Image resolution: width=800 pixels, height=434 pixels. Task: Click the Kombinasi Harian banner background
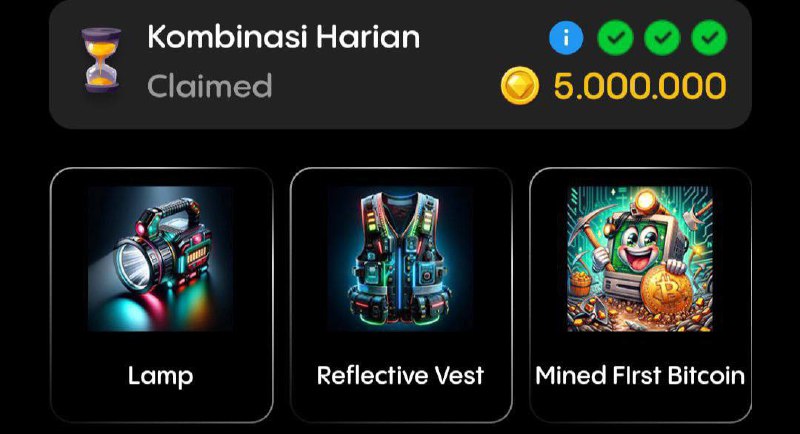tap(401, 62)
